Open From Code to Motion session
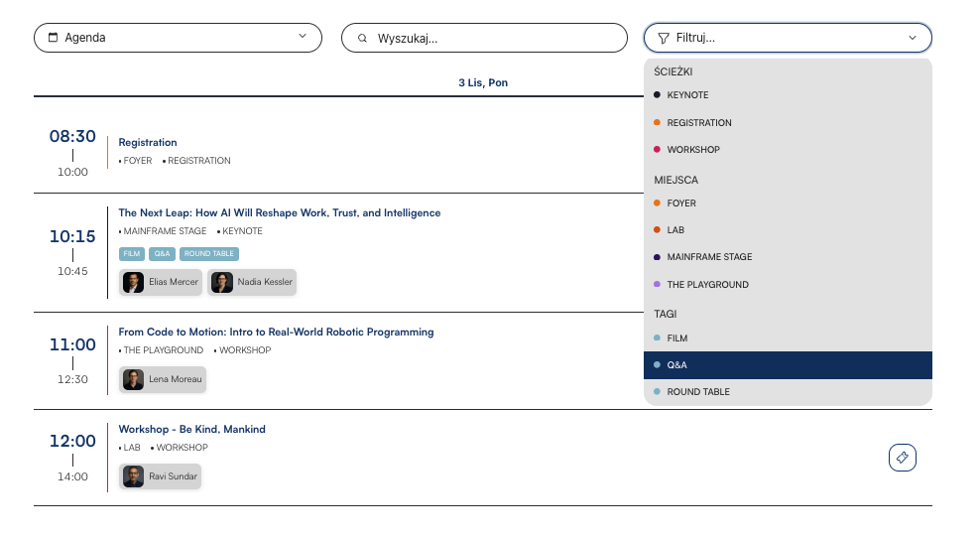 pyautogui.click(x=276, y=332)
